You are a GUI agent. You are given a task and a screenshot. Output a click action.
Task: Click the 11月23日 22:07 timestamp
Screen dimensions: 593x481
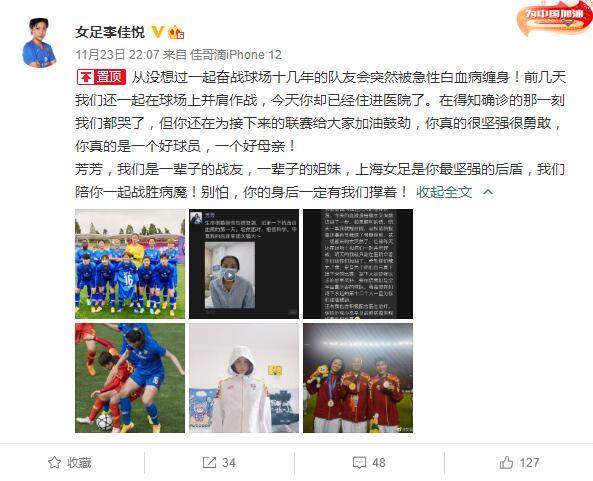point(117,55)
